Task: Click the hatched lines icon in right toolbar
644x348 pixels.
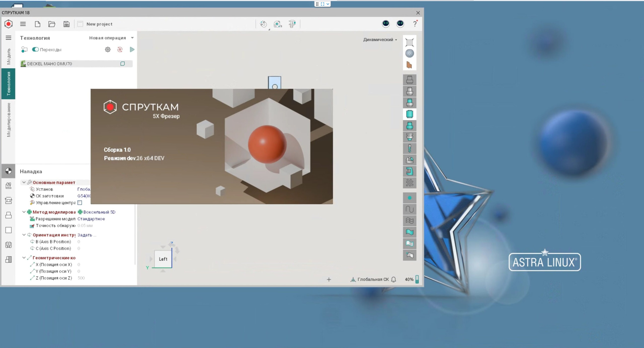Action: click(410, 183)
